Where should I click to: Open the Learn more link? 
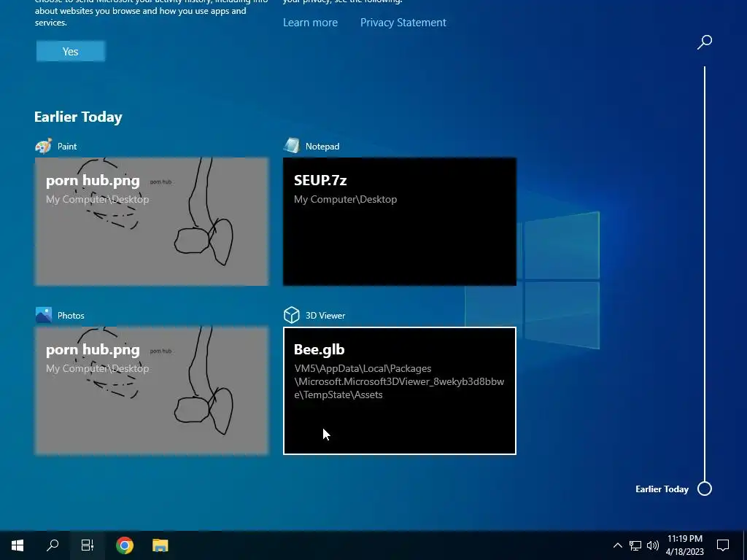[310, 23]
